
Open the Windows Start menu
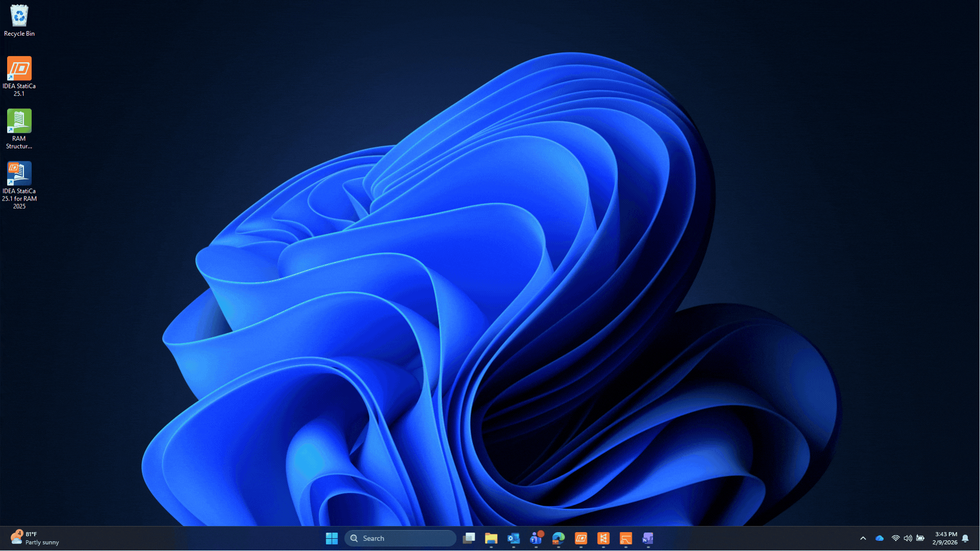click(x=332, y=538)
